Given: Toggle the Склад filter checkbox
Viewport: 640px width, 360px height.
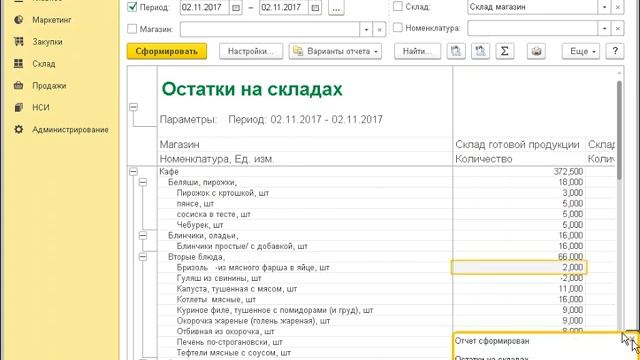Looking at the screenshot, I should click(x=398, y=6).
